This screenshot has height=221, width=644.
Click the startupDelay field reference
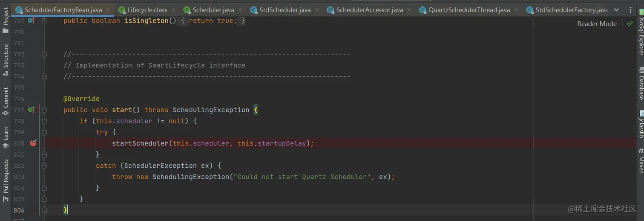282,143
